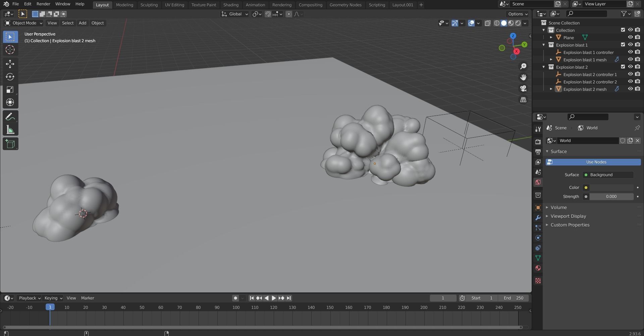Select the Measure tool
Screen dimensions: 644x336
tap(10, 130)
